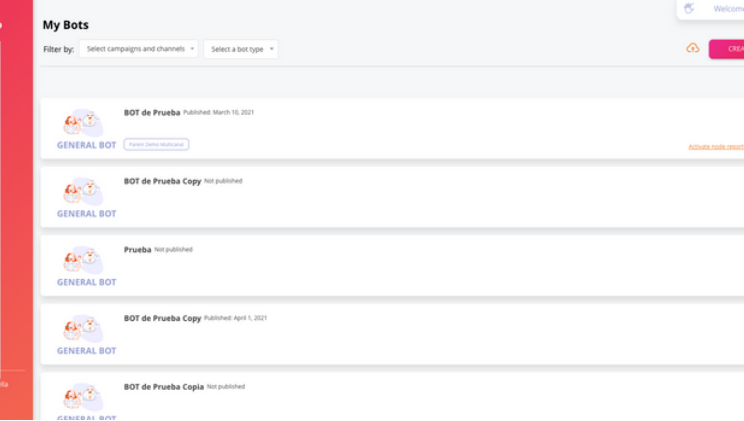This screenshot has height=421, width=744.
Task: Expand the 'Select a bot type' dropdown
Action: pos(240,49)
